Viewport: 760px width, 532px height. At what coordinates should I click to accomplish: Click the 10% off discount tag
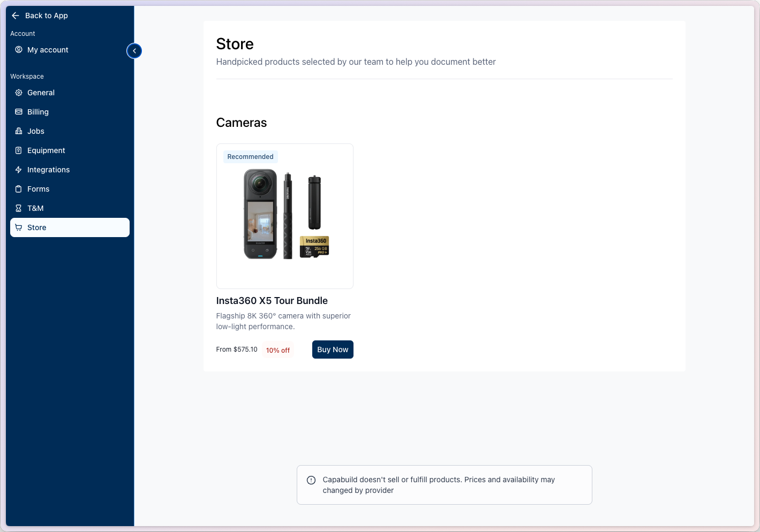pyautogui.click(x=278, y=350)
